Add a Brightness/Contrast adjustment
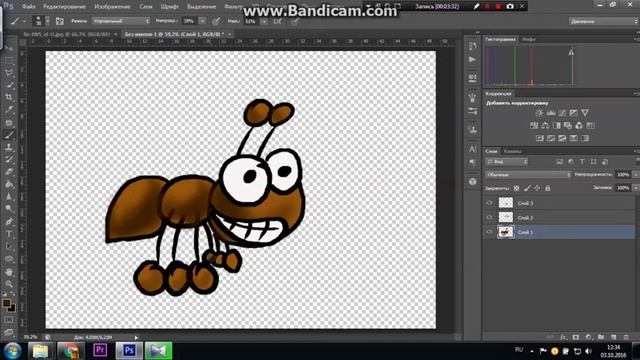This screenshot has height=360, width=640. [540, 113]
